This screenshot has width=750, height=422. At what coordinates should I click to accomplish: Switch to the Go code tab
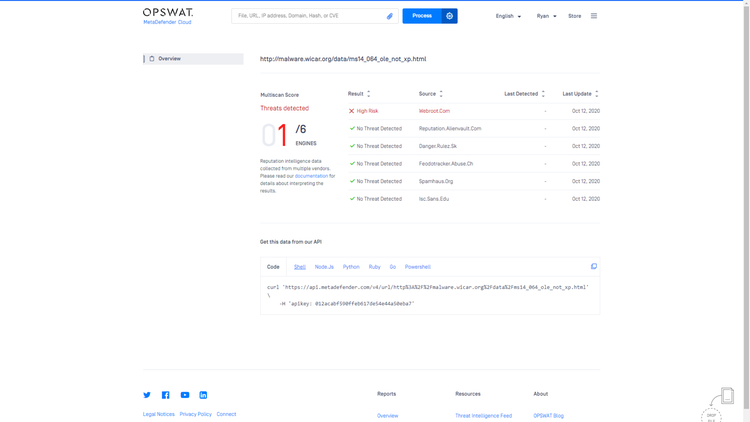coord(393,267)
